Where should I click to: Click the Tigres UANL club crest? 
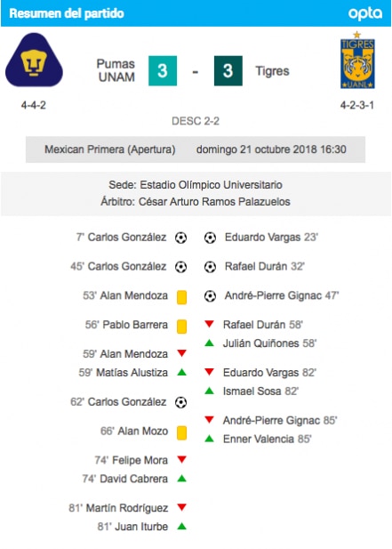tap(357, 61)
